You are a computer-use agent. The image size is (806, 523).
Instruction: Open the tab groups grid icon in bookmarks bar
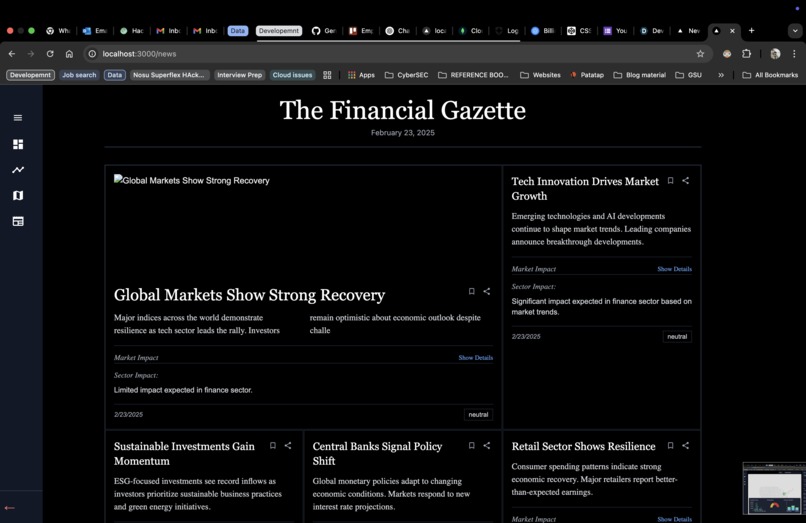(x=327, y=75)
